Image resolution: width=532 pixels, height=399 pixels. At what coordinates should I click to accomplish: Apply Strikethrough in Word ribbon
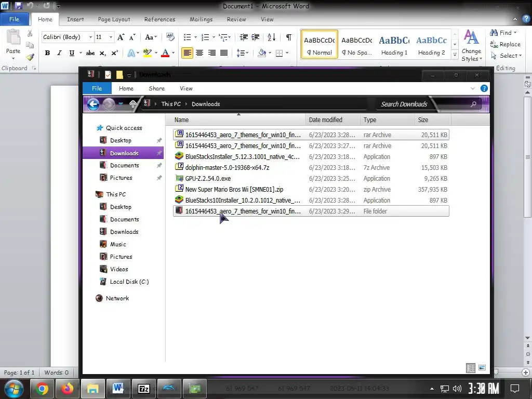[90, 53]
